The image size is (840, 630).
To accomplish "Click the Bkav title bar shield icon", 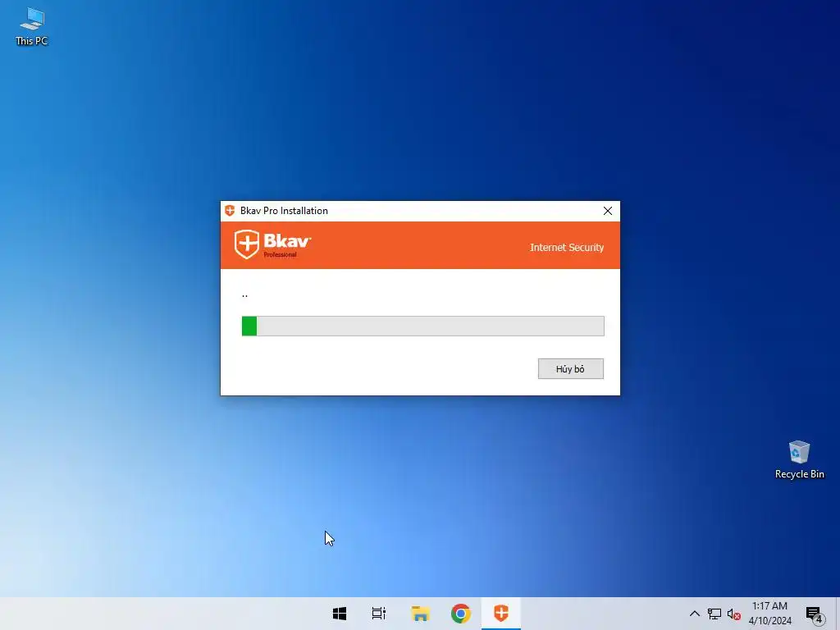I will (230, 211).
